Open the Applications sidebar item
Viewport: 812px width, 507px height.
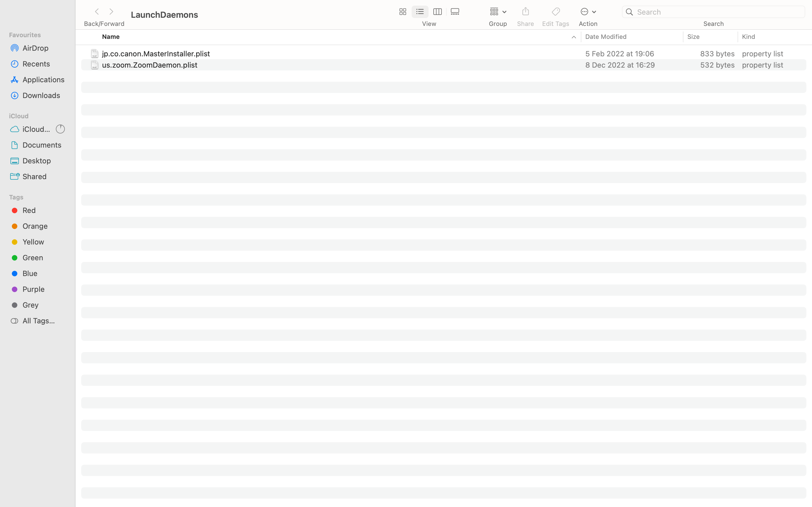click(x=43, y=79)
